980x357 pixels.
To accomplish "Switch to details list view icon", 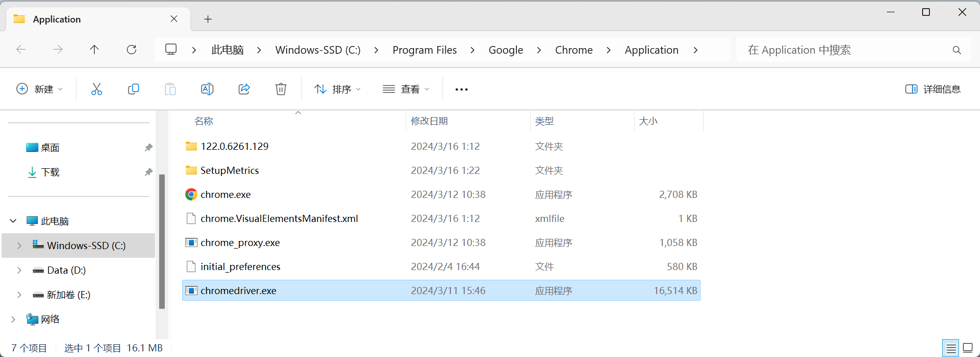I will pyautogui.click(x=951, y=348).
